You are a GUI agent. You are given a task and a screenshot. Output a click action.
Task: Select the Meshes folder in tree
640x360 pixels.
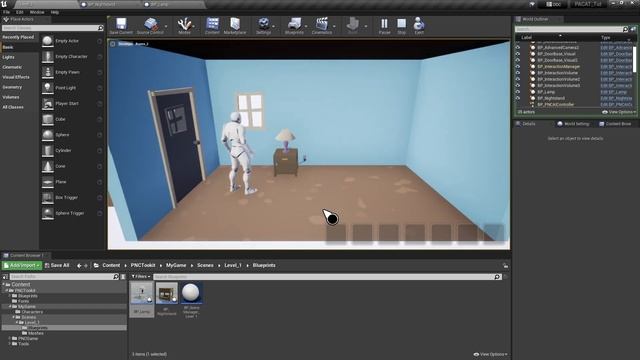click(x=36, y=333)
